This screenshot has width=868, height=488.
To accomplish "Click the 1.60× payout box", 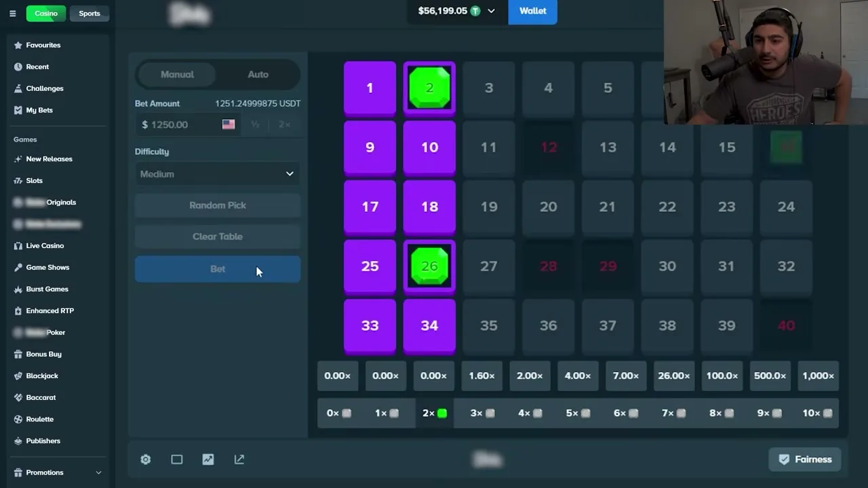I will (x=481, y=375).
